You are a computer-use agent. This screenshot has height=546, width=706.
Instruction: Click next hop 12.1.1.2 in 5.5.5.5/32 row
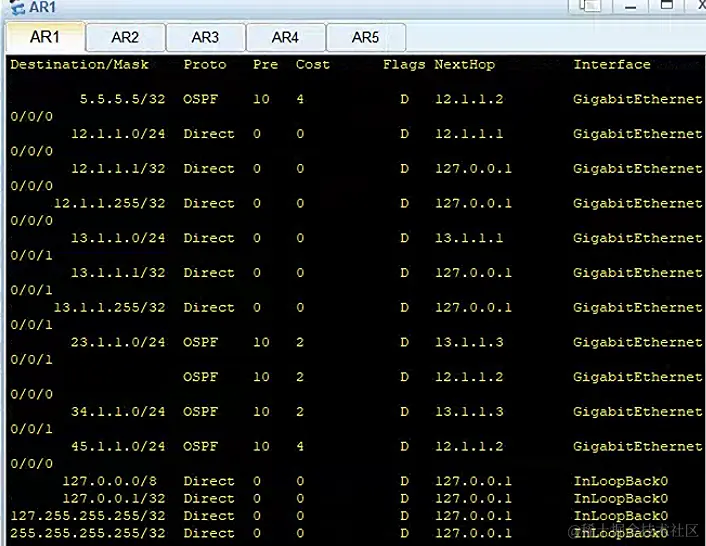pyautogui.click(x=469, y=99)
